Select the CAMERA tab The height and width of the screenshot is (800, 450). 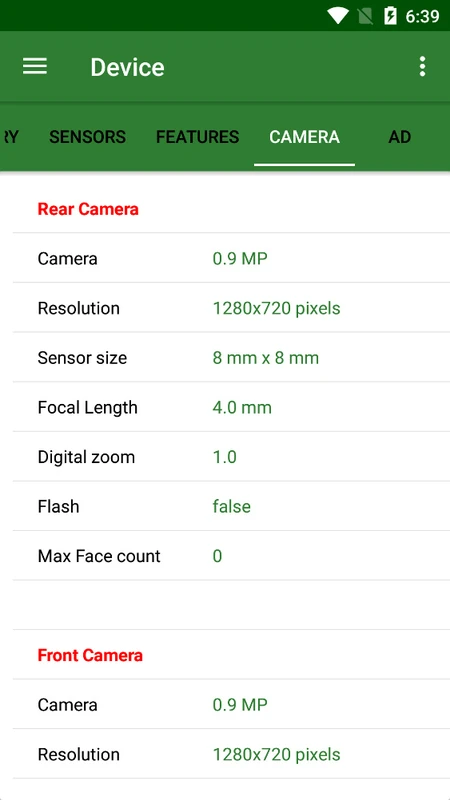point(305,137)
